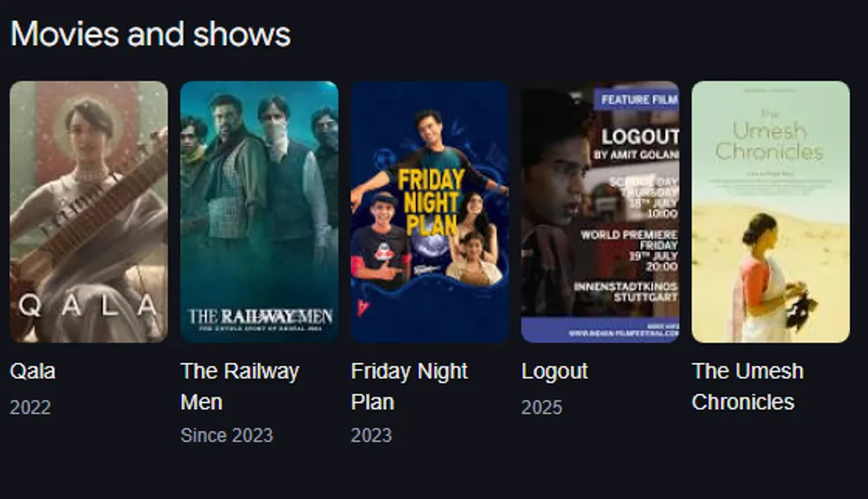The height and width of the screenshot is (499, 868).
Task: Click the yellow Friday Night Plan logo text
Action: tap(431, 202)
